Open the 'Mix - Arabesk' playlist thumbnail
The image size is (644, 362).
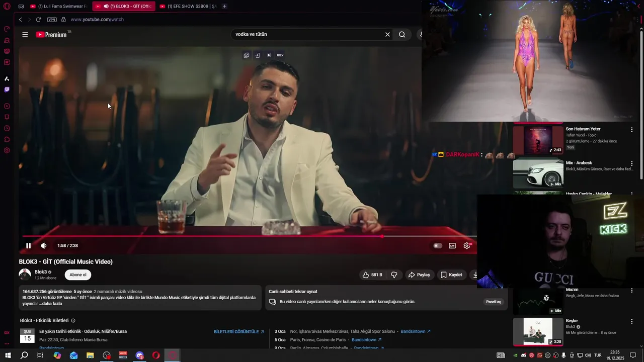[538, 173]
